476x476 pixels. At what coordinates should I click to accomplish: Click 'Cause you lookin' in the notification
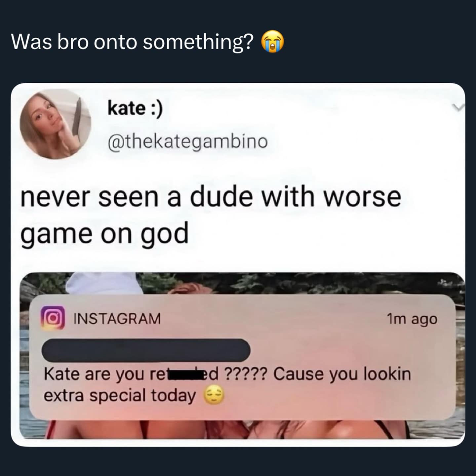tap(342, 375)
